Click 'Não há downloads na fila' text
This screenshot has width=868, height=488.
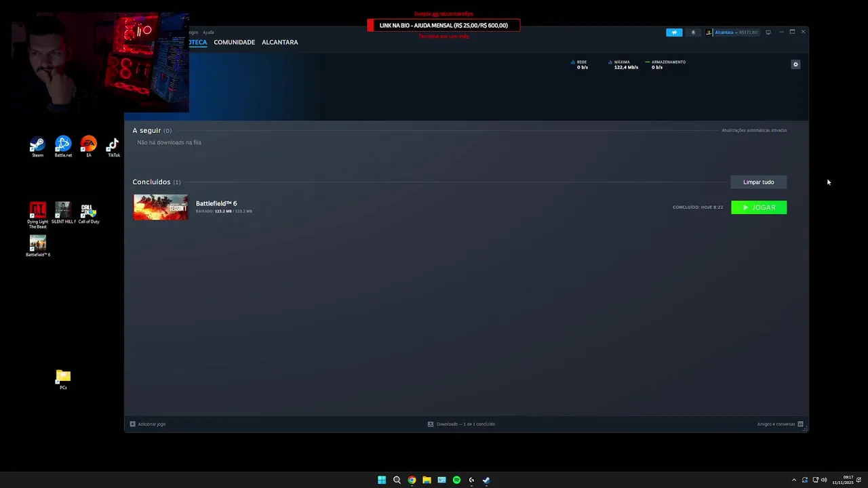169,142
